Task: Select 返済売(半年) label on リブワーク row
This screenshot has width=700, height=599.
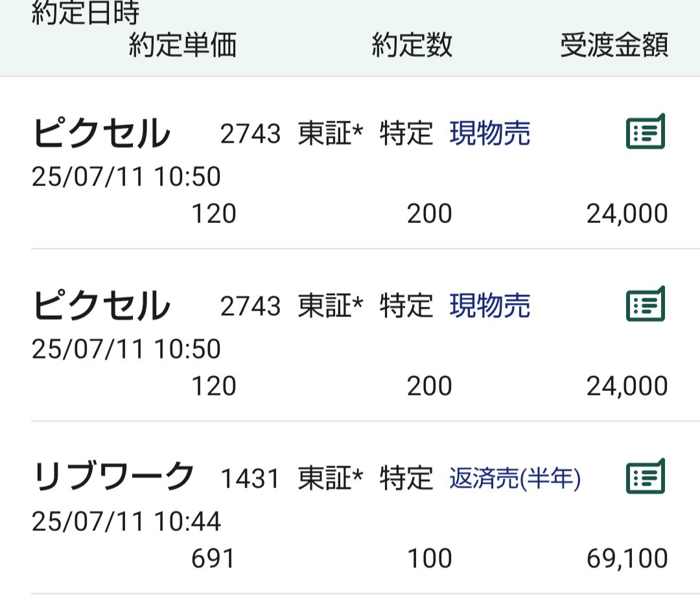Action: [x=515, y=478]
